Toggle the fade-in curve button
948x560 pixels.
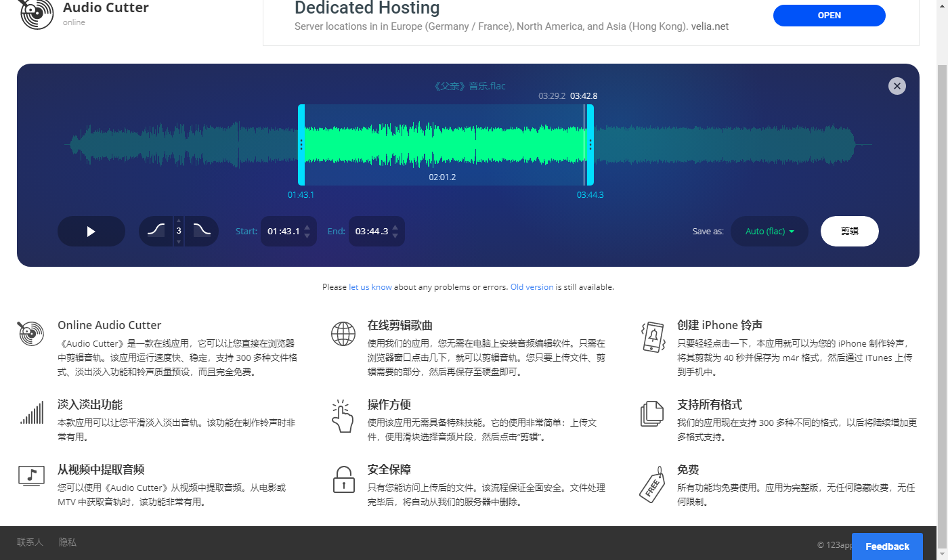click(156, 231)
